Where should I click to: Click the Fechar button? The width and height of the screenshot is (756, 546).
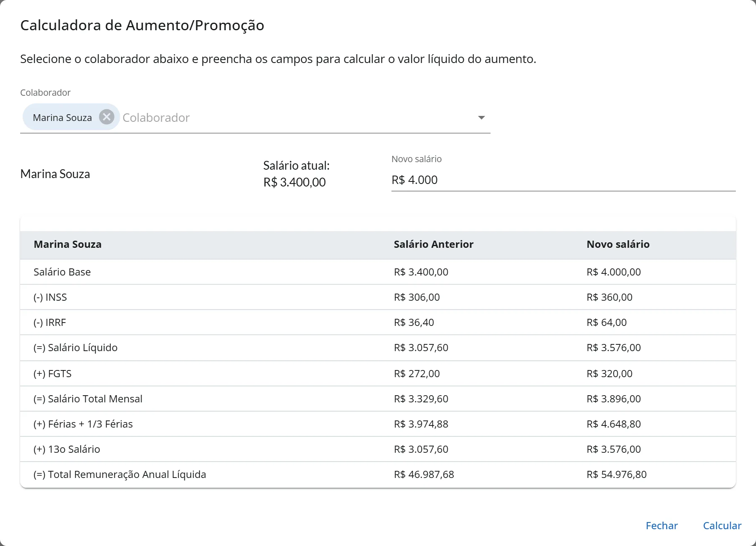tap(661, 525)
